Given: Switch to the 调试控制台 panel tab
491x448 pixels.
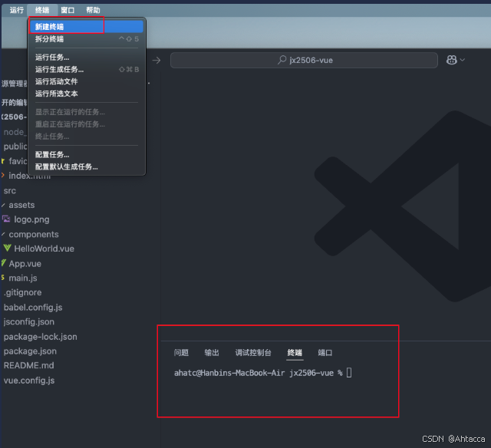Looking at the screenshot, I should pyautogui.click(x=253, y=353).
